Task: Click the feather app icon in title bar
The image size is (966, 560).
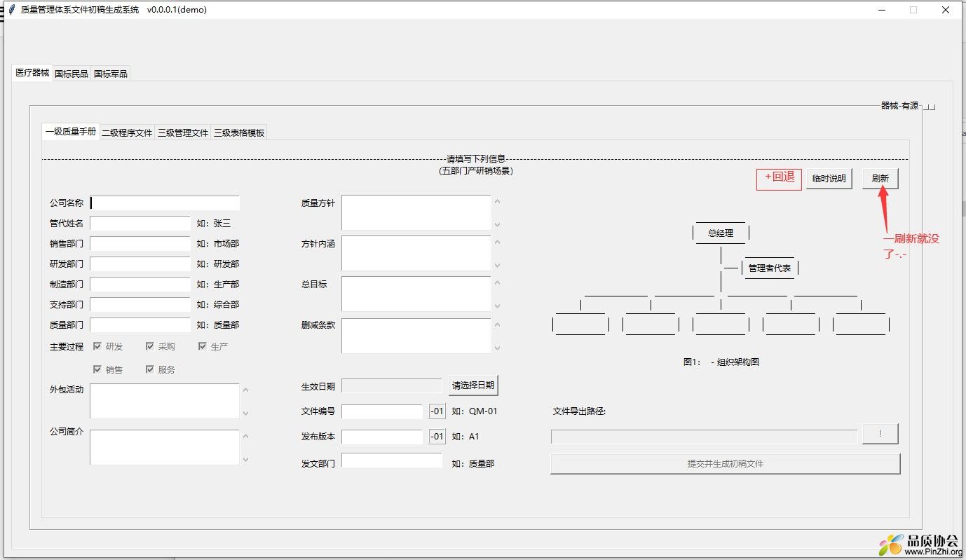Action: coord(11,10)
